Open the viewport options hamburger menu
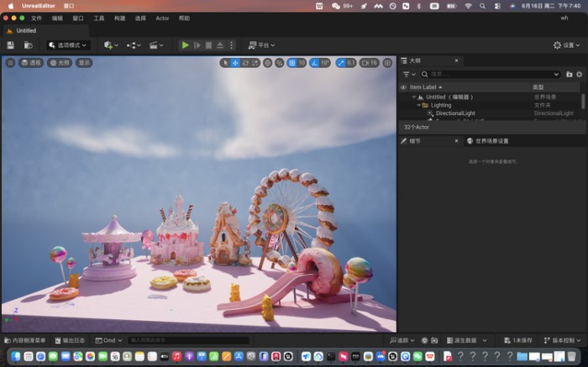This screenshot has width=588, height=367. tap(10, 63)
